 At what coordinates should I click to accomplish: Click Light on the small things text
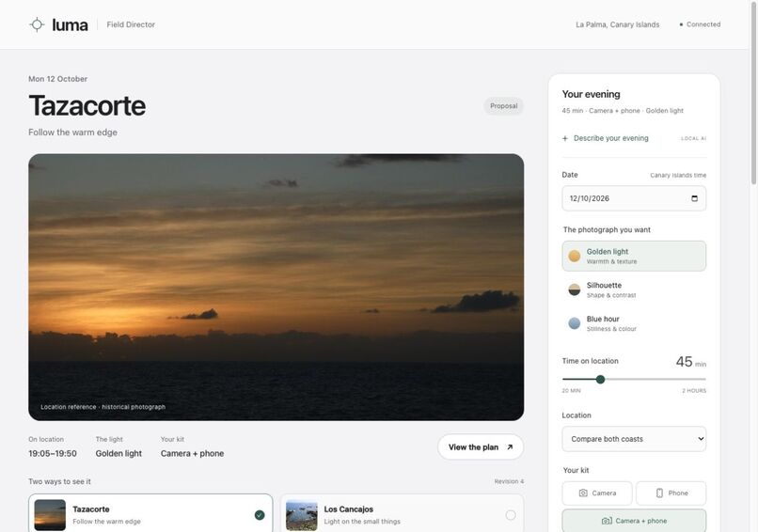click(x=362, y=522)
